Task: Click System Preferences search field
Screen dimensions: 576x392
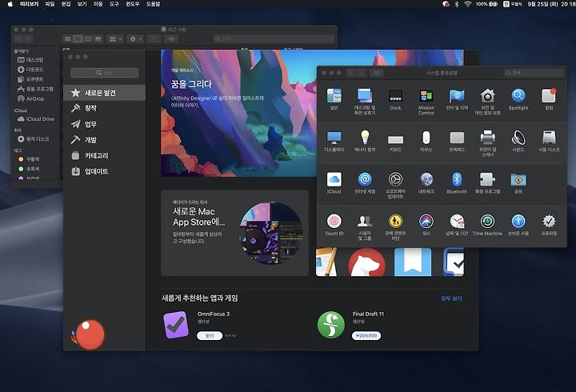Action: coord(534,73)
